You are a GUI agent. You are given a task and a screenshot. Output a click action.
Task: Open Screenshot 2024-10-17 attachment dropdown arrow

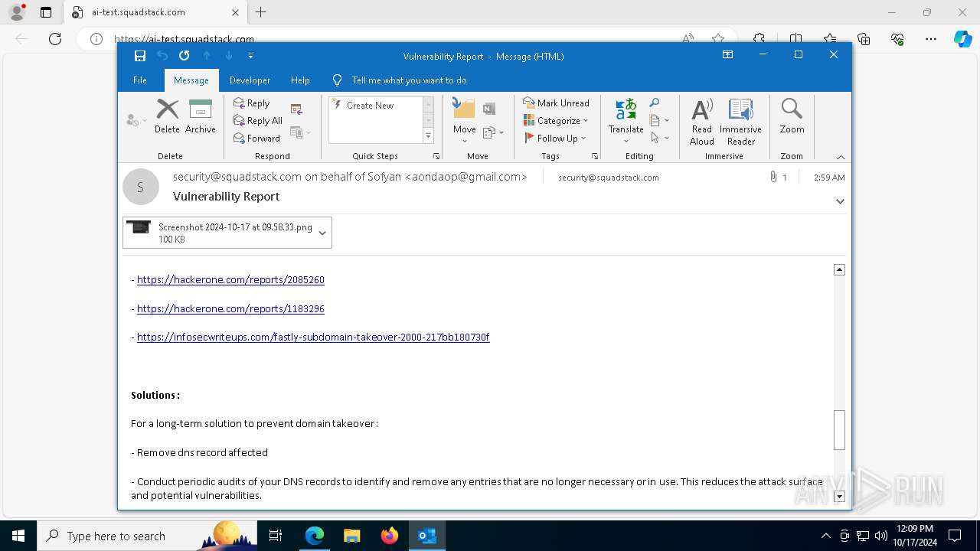pos(322,233)
